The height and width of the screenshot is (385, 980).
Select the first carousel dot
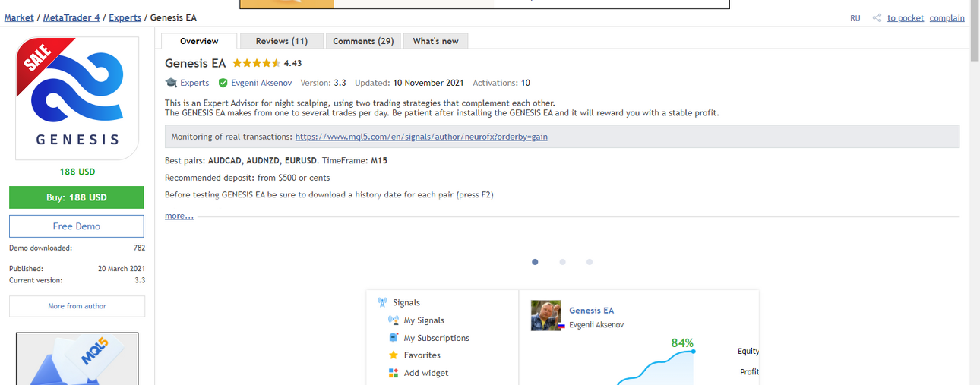click(535, 262)
